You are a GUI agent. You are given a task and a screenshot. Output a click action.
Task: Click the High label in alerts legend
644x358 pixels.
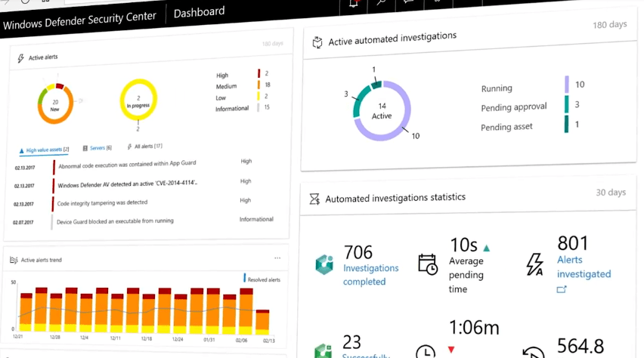point(222,76)
